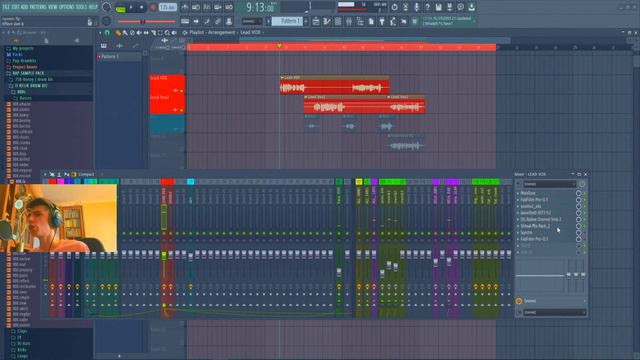Open the playlist options menu arrow
The width and height of the screenshot is (640, 360).
(x=100, y=33)
